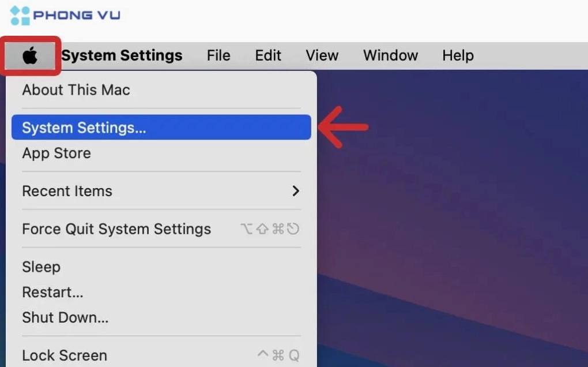The image size is (588, 367).
Task: Open the Window menu
Action: coord(390,56)
